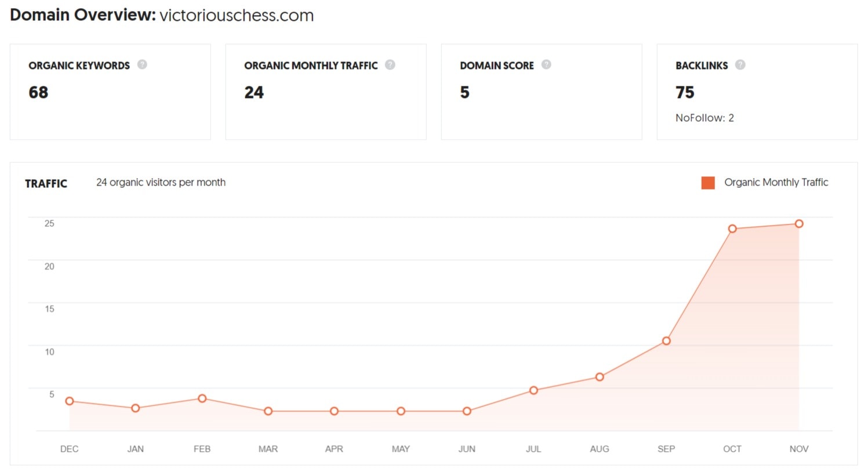Click the FEB data point marker

pos(202,398)
